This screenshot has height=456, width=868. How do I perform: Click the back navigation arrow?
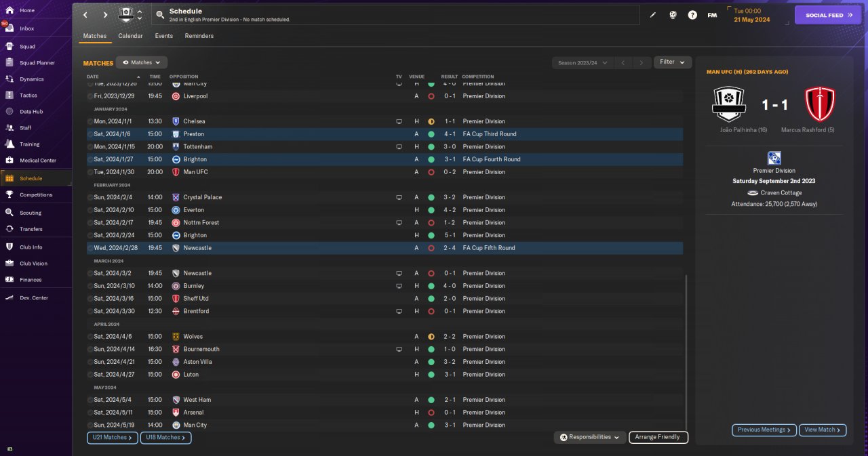[x=85, y=14]
